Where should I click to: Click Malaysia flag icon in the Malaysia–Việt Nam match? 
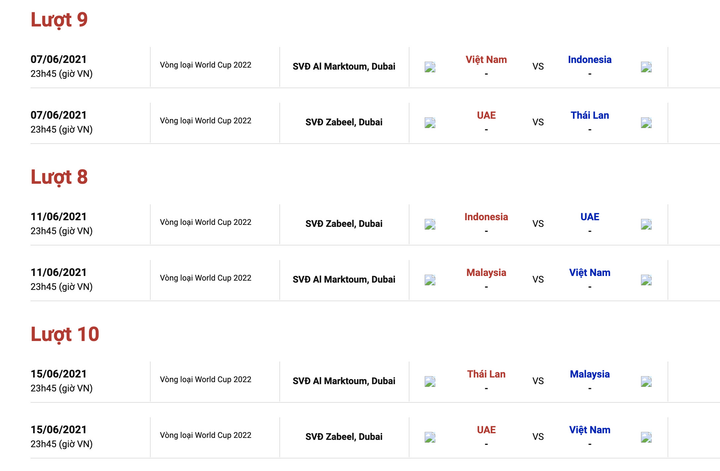pyautogui.click(x=430, y=280)
